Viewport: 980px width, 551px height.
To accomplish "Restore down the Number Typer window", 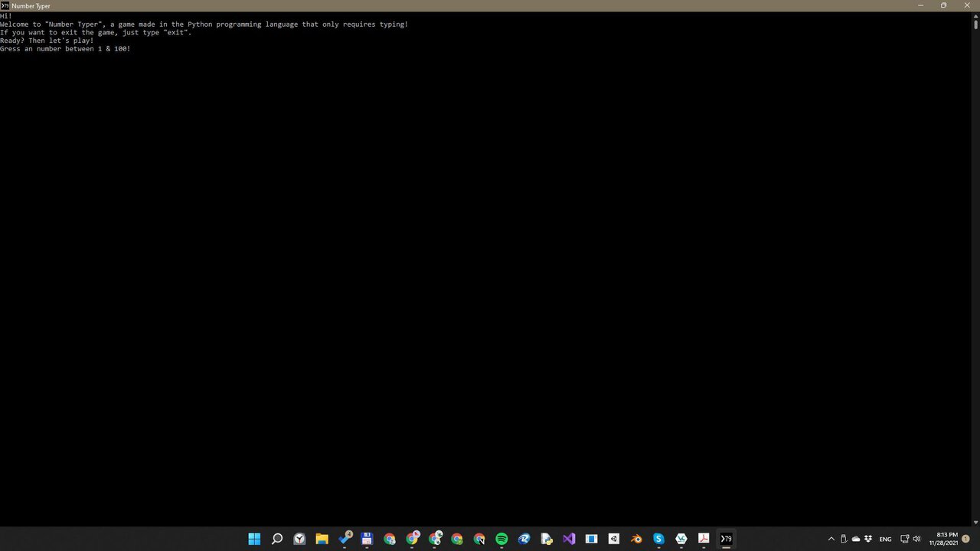I will click(x=943, y=5).
